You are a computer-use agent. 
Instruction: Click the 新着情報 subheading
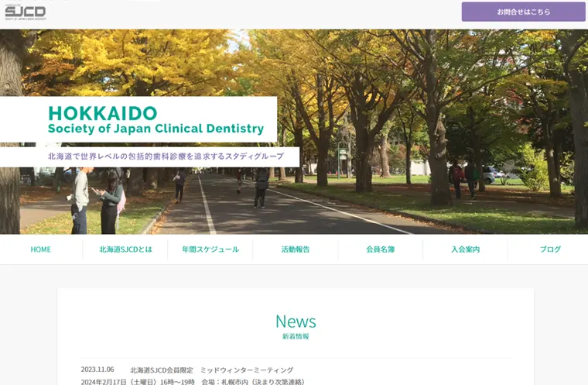click(296, 336)
